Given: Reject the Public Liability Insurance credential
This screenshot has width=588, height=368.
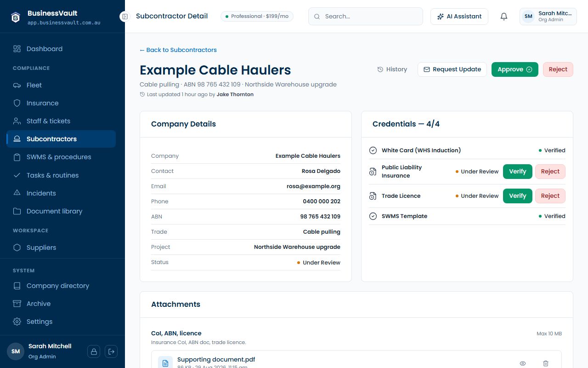Looking at the screenshot, I should pyautogui.click(x=550, y=172).
